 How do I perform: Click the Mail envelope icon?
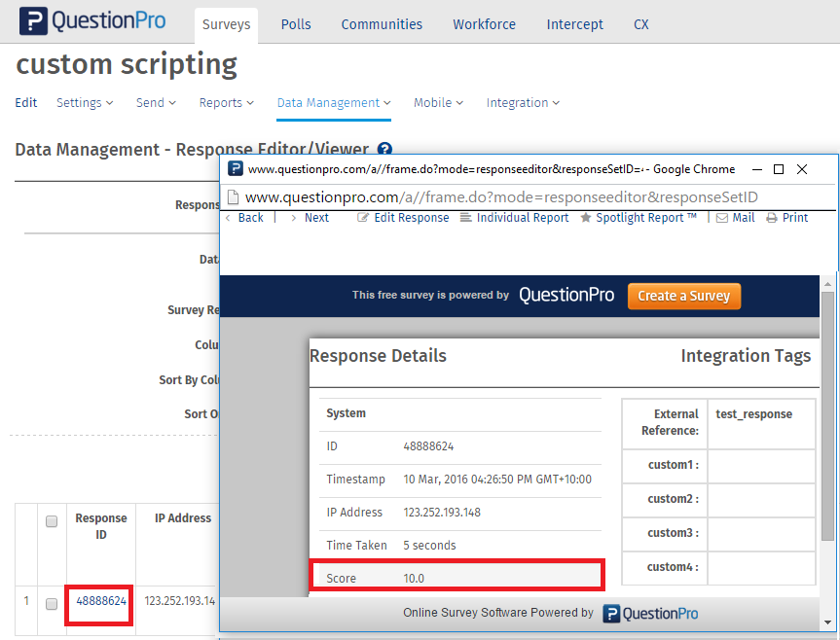click(722, 218)
